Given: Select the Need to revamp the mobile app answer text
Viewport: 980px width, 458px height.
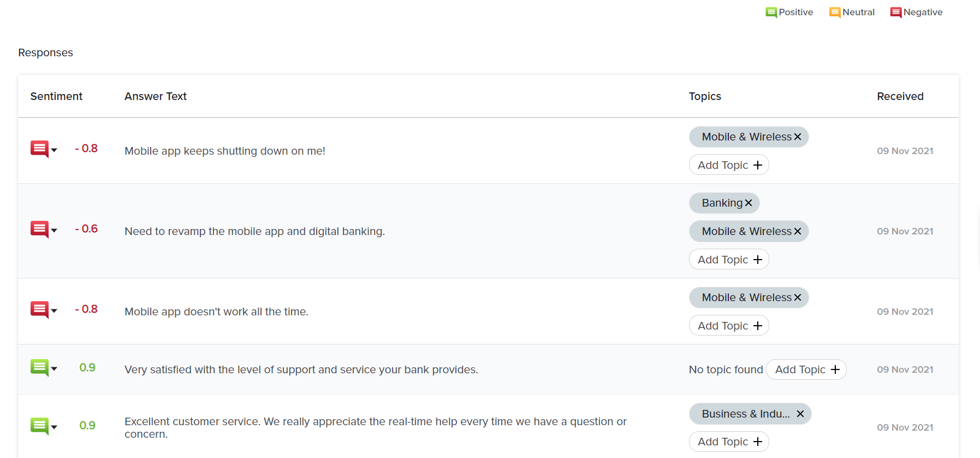Looking at the screenshot, I should coord(254,231).
